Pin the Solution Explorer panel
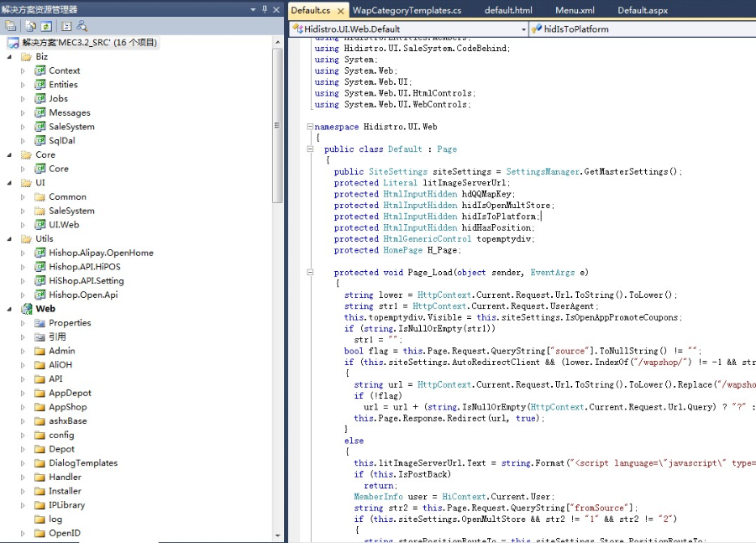Viewport: 756px width, 543px height. click(265, 9)
